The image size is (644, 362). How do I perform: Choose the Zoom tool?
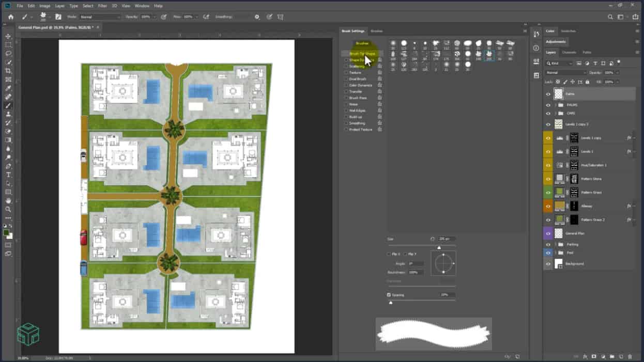[8, 209]
